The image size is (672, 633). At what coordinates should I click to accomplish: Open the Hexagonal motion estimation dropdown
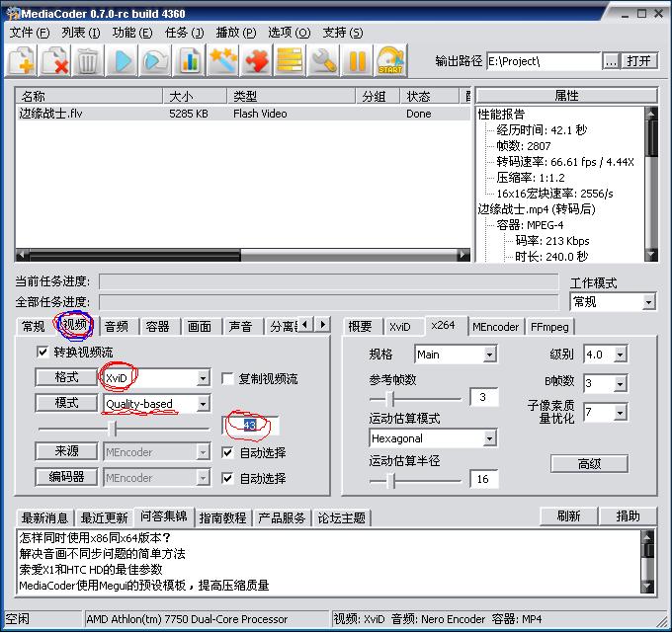[x=490, y=438]
